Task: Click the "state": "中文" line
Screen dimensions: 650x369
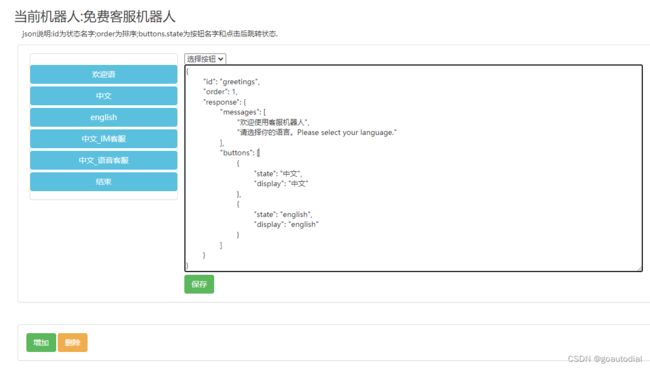Action: (278, 173)
